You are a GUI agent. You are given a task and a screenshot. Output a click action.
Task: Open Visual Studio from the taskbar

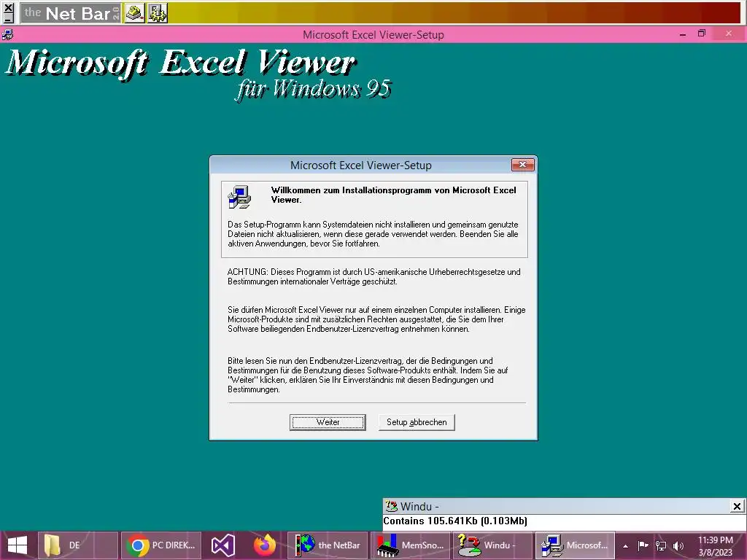(x=223, y=545)
